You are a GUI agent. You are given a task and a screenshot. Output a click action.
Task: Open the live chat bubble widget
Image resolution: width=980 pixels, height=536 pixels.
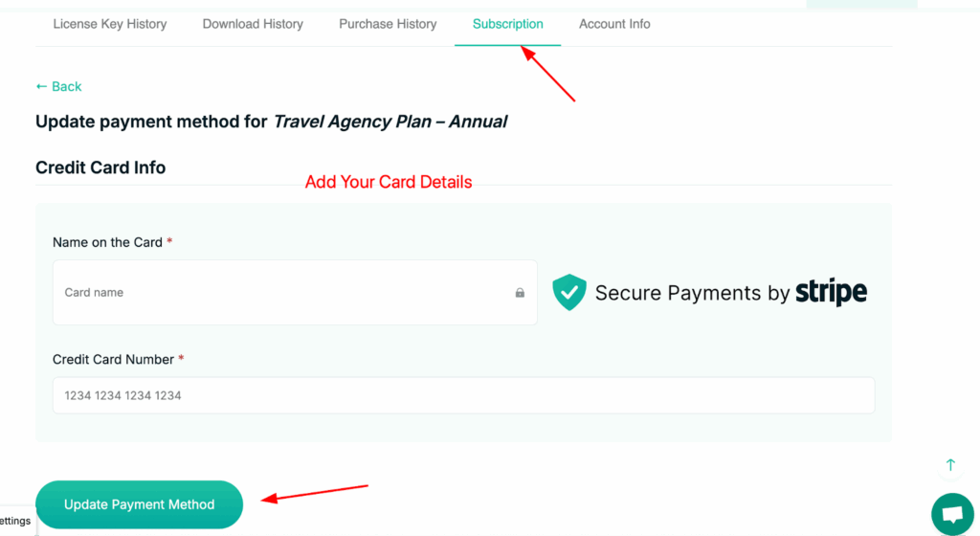951,515
